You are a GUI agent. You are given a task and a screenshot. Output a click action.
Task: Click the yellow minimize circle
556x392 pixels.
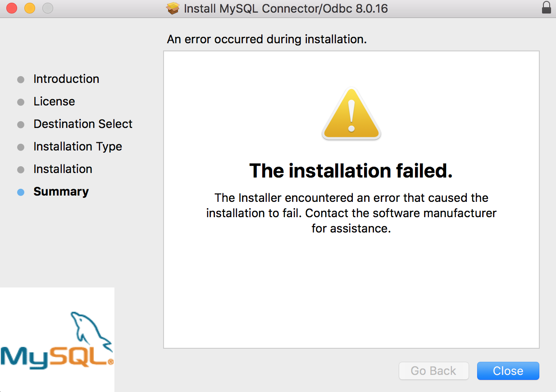click(29, 8)
